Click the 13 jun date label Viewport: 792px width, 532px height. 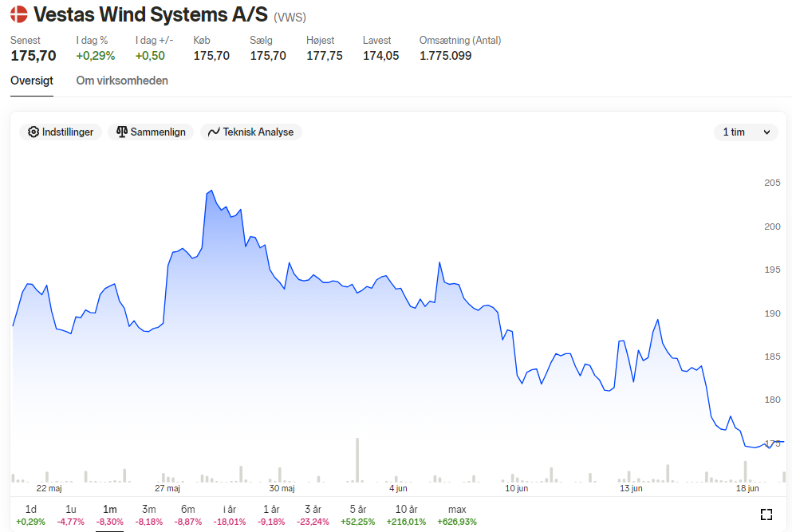coord(631,488)
